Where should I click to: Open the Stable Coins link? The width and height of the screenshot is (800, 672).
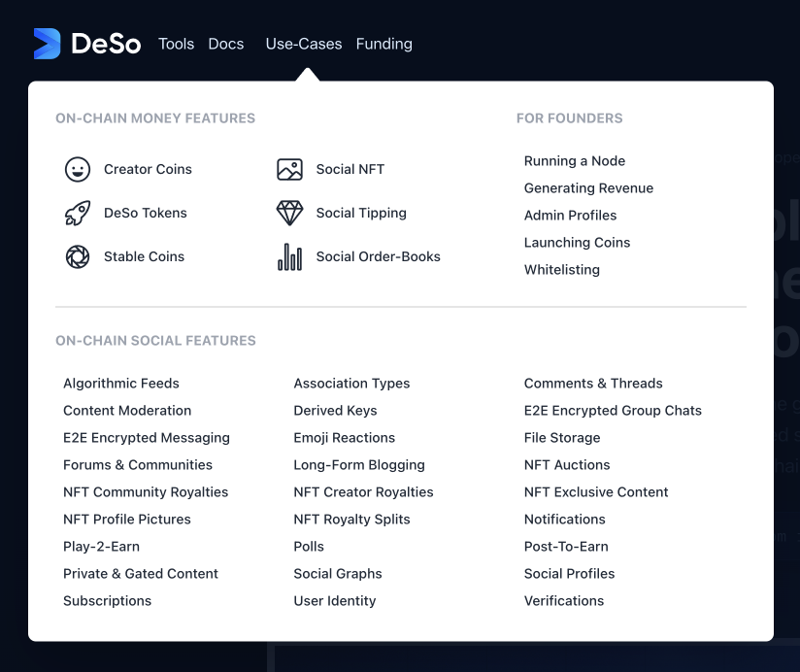(x=144, y=256)
